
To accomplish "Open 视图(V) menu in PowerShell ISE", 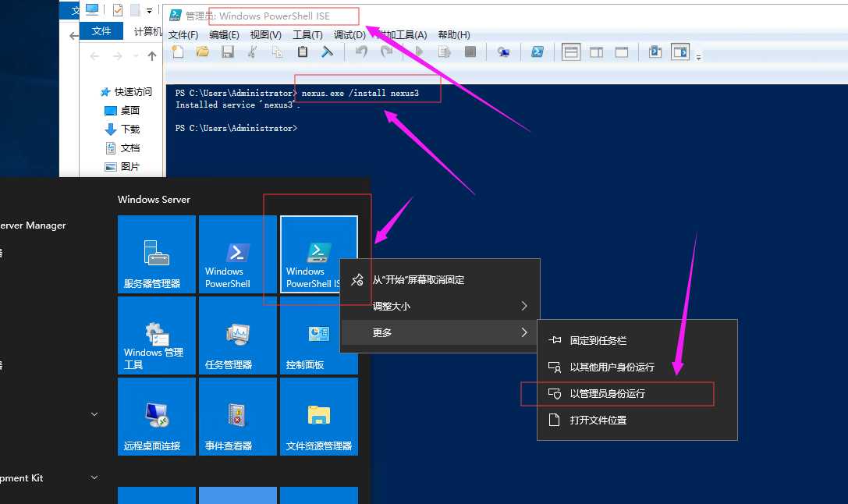I will click(x=265, y=35).
